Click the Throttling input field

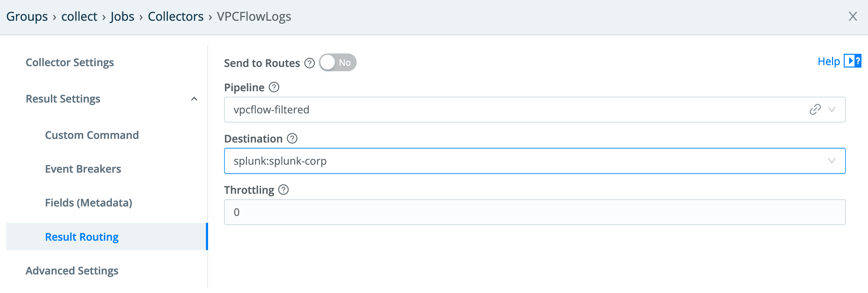point(535,212)
